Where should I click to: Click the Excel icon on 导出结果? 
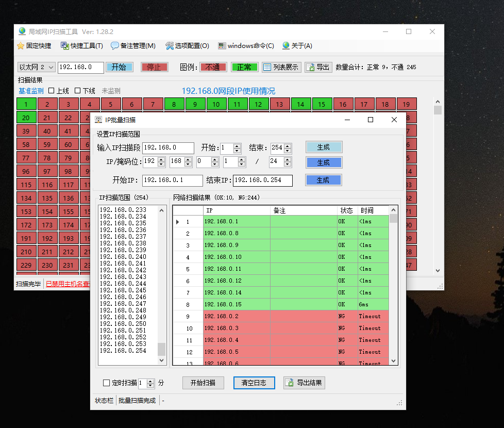point(291,383)
